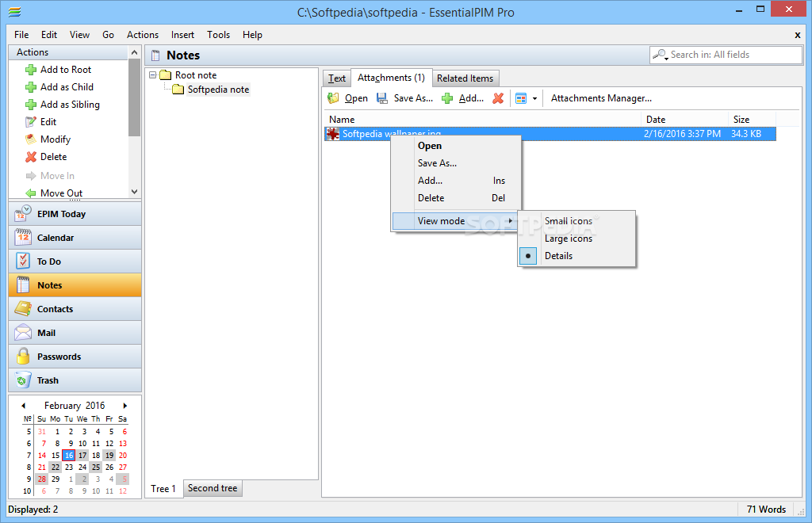Click the Save As floppy disk icon
The width and height of the screenshot is (812, 523).
(381, 98)
